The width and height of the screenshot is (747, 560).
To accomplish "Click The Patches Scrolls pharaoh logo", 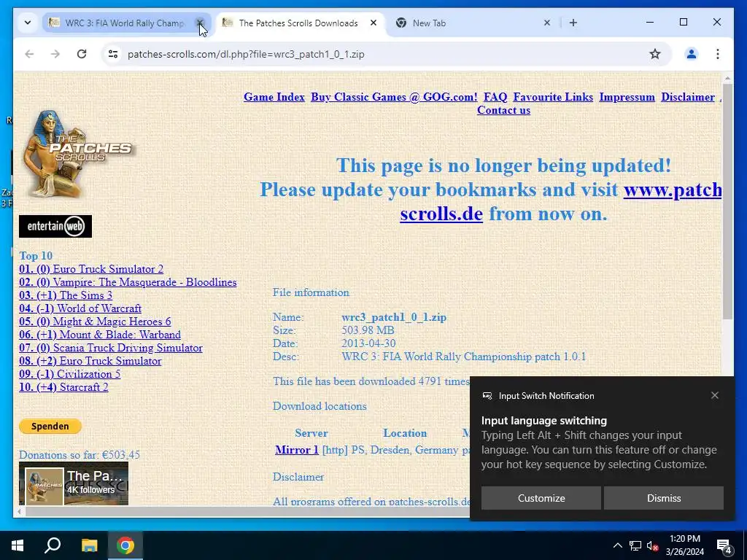I will click(77, 154).
